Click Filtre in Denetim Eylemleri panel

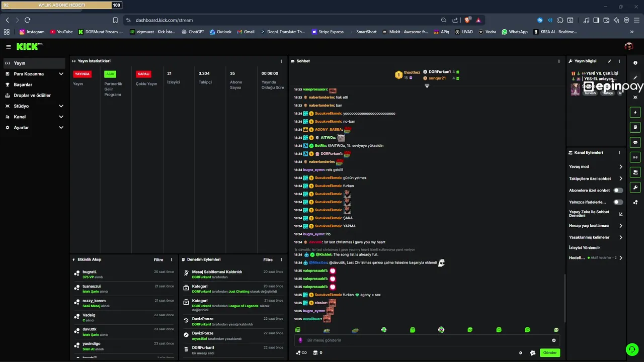pos(268,260)
